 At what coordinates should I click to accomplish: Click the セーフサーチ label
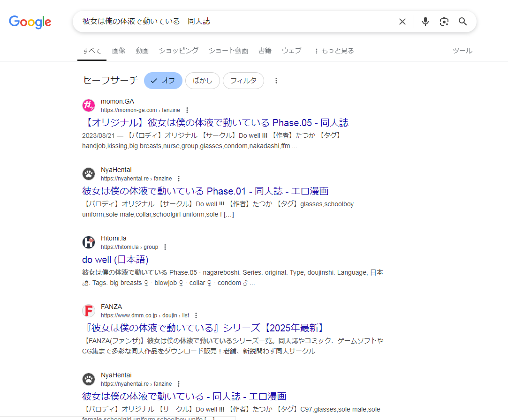pyautogui.click(x=110, y=80)
